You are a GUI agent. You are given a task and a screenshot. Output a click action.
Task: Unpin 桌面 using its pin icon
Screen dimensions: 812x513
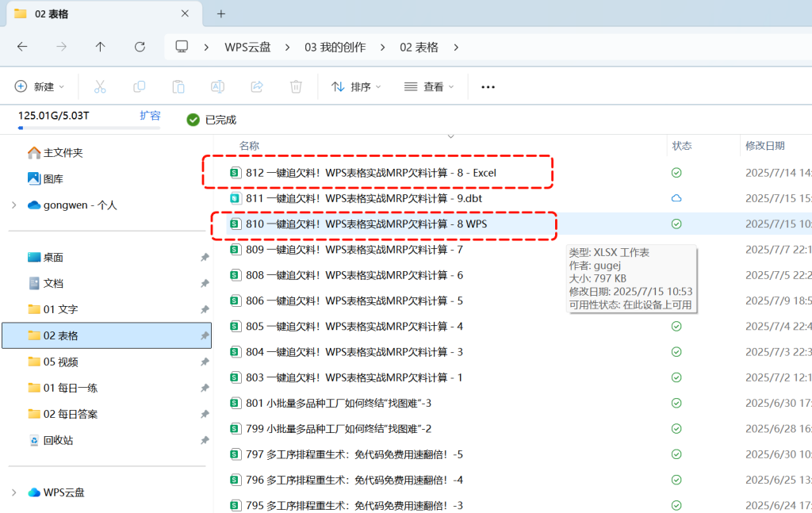[205, 257]
